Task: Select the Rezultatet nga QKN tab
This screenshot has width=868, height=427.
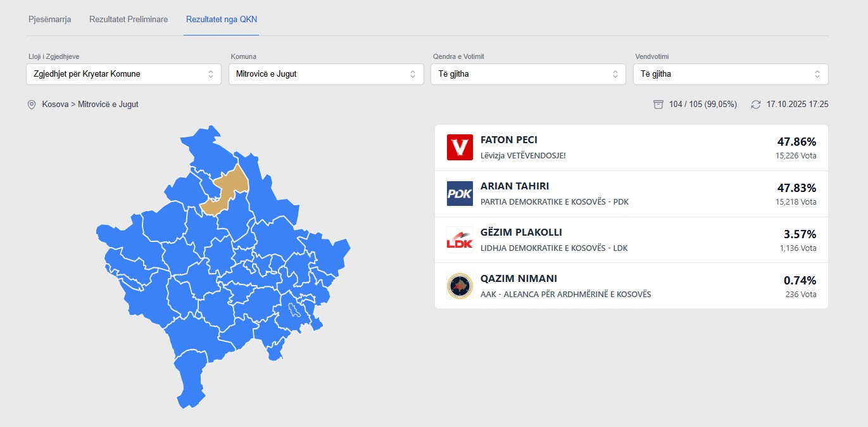Action: (x=222, y=20)
